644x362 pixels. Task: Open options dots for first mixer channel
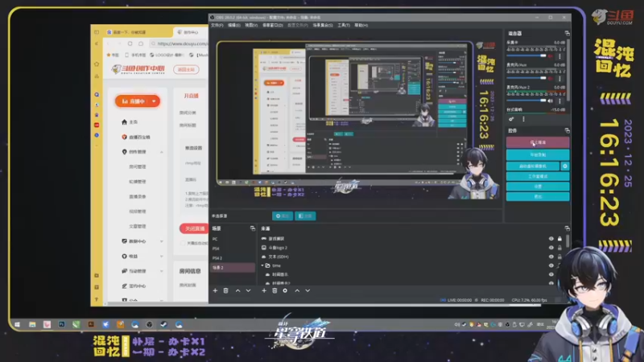click(x=559, y=56)
